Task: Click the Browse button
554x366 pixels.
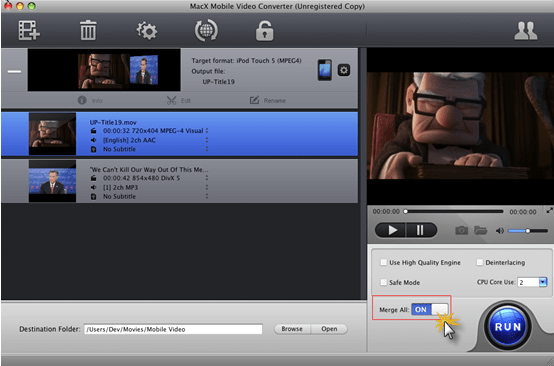Action: [292, 329]
